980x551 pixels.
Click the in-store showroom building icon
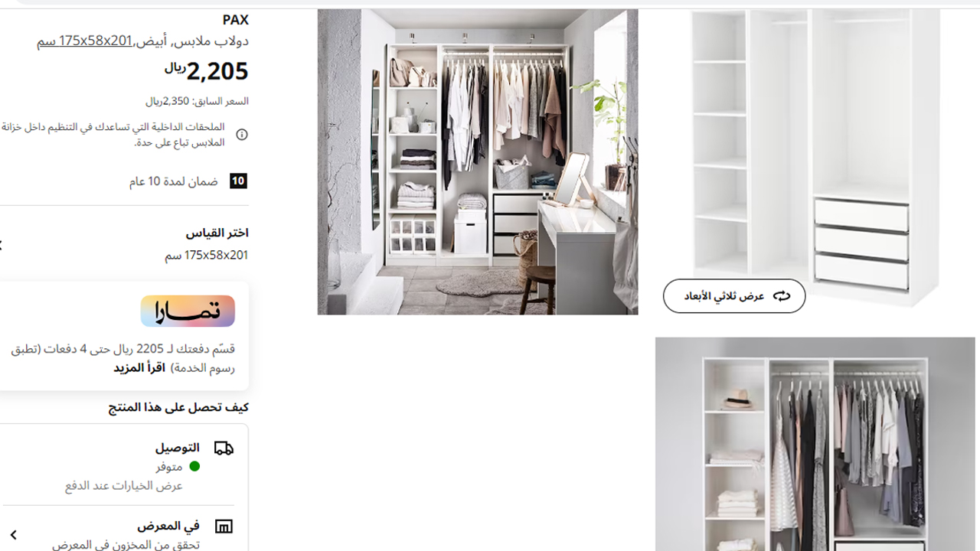[x=224, y=527]
